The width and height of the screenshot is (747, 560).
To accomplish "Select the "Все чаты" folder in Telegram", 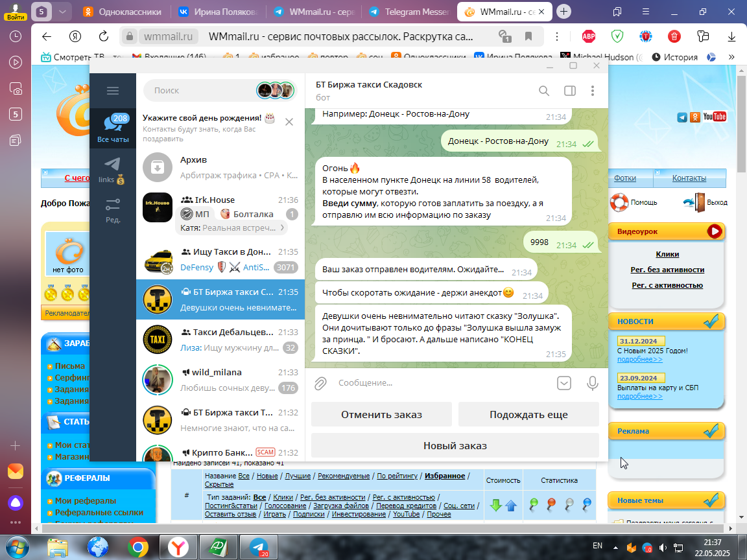I will tap(113, 128).
